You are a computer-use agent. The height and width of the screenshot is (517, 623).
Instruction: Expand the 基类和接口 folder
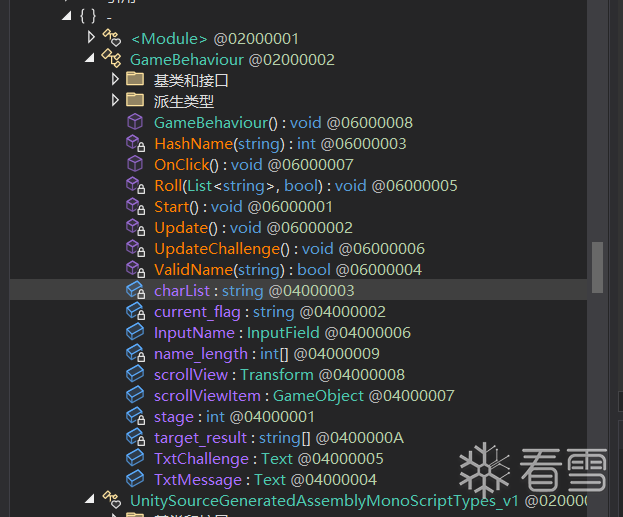[x=115, y=79]
